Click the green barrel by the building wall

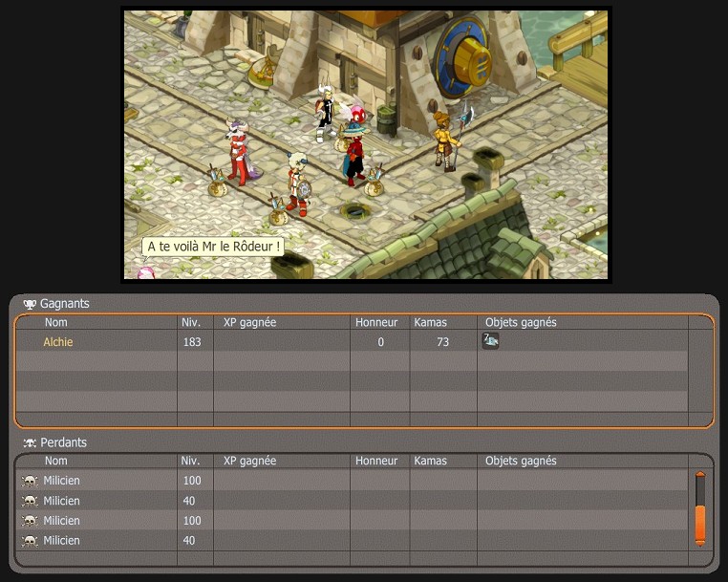tap(386, 119)
